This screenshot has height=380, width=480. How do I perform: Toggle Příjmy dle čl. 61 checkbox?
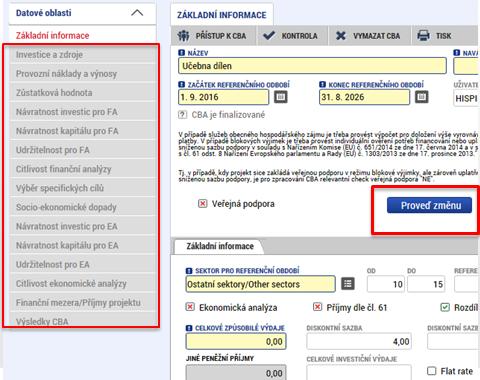(317, 307)
